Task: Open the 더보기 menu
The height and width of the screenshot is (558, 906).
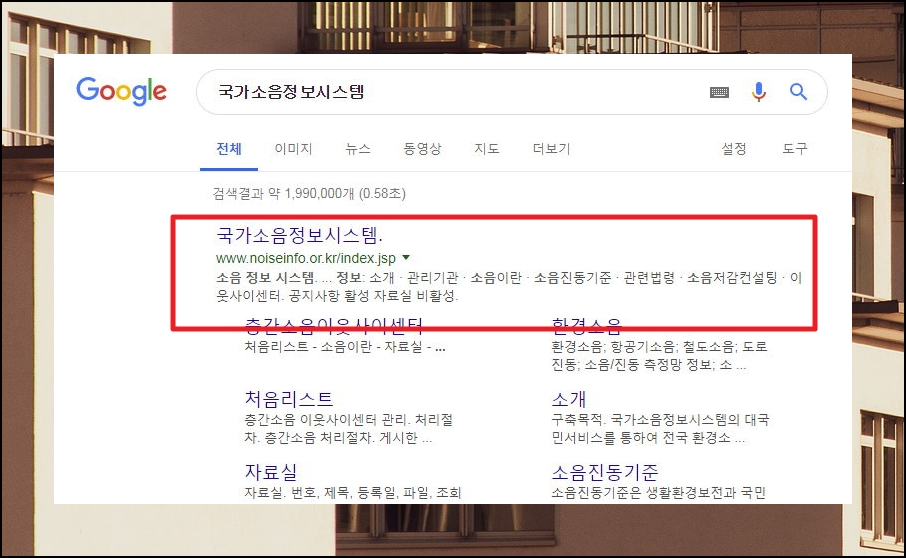Action: click(551, 149)
